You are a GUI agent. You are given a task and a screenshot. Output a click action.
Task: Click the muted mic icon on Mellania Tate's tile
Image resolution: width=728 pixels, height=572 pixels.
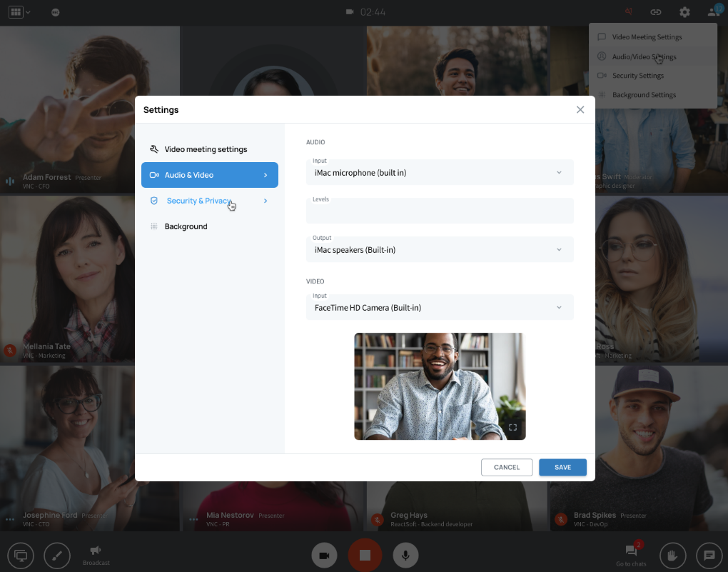click(x=10, y=351)
